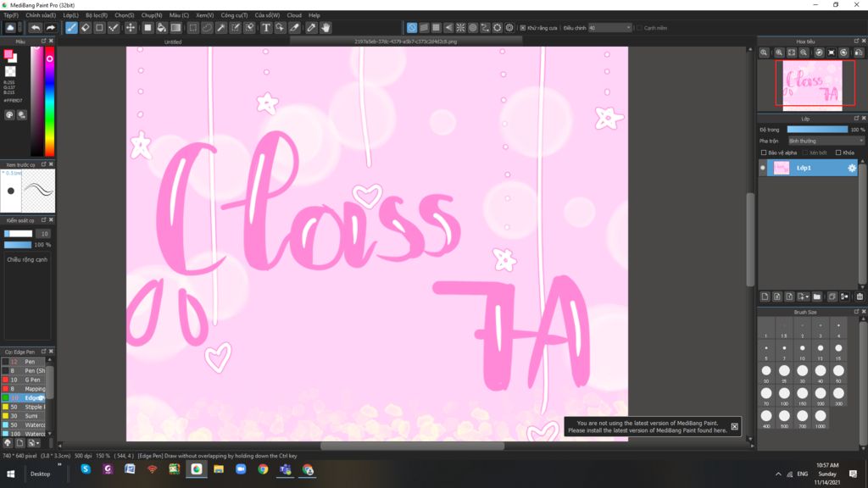This screenshot has height=488, width=868.
Task: Click the foreground pink color swatch
Action: tap(8, 54)
